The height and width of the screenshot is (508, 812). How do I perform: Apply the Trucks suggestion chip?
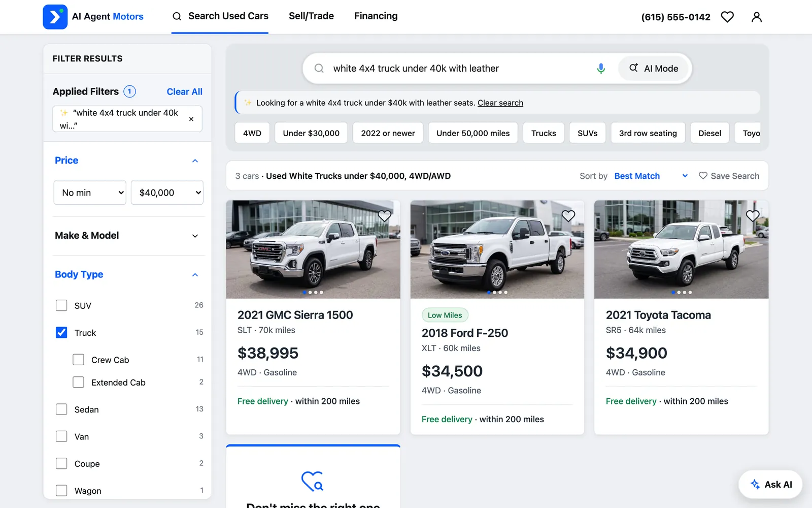[x=544, y=133]
